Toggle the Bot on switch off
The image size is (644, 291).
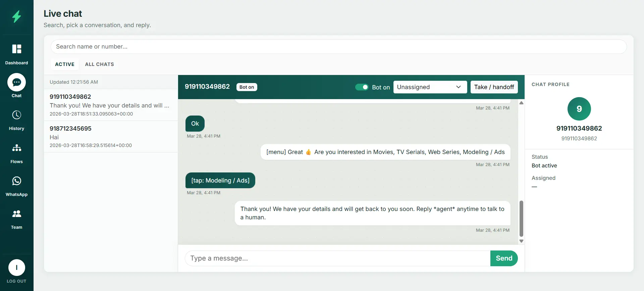[362, 87]
